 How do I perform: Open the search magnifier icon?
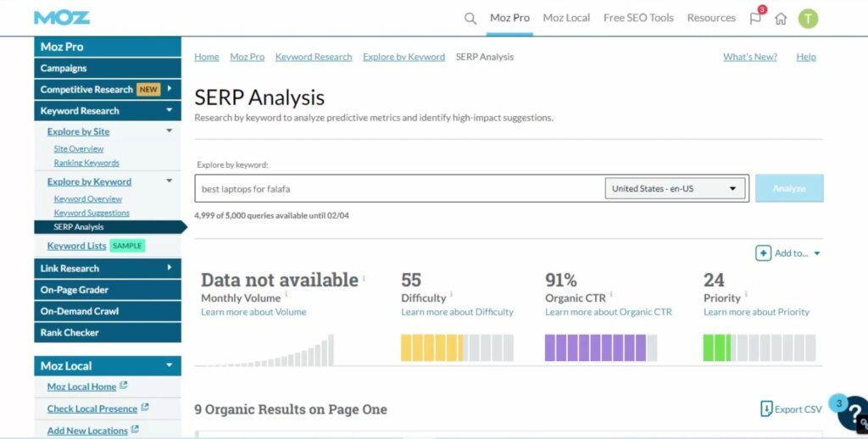(470, 19)
